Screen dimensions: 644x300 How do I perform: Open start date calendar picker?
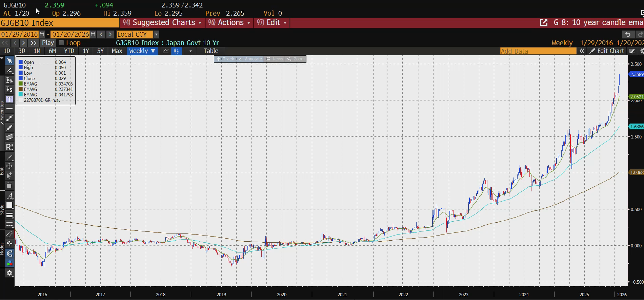[42, 34]
